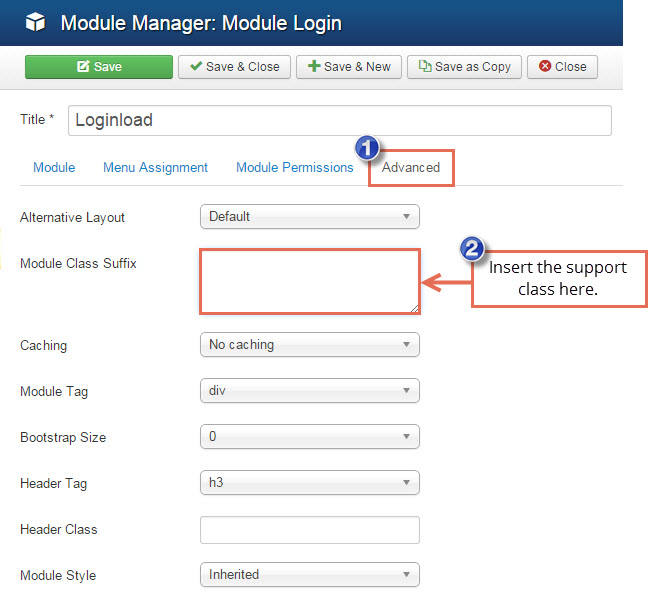Click the Alternative Layout label
This screenshot has width=655, height=604.
[72, 217]
